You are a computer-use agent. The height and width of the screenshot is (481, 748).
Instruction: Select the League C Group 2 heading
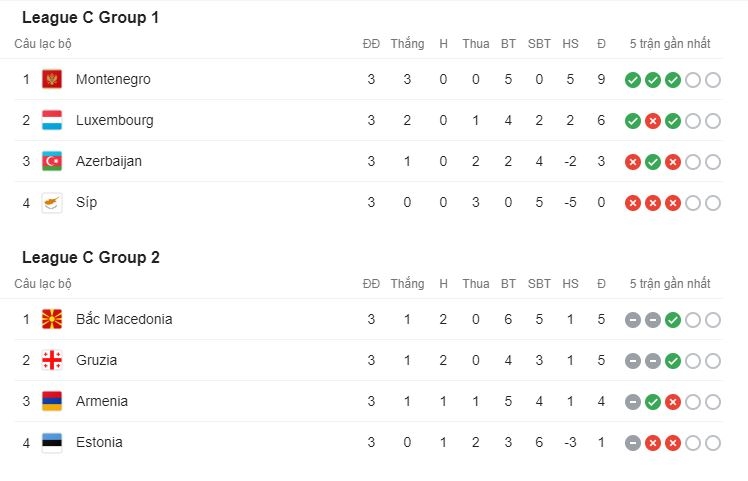(90, 257)
